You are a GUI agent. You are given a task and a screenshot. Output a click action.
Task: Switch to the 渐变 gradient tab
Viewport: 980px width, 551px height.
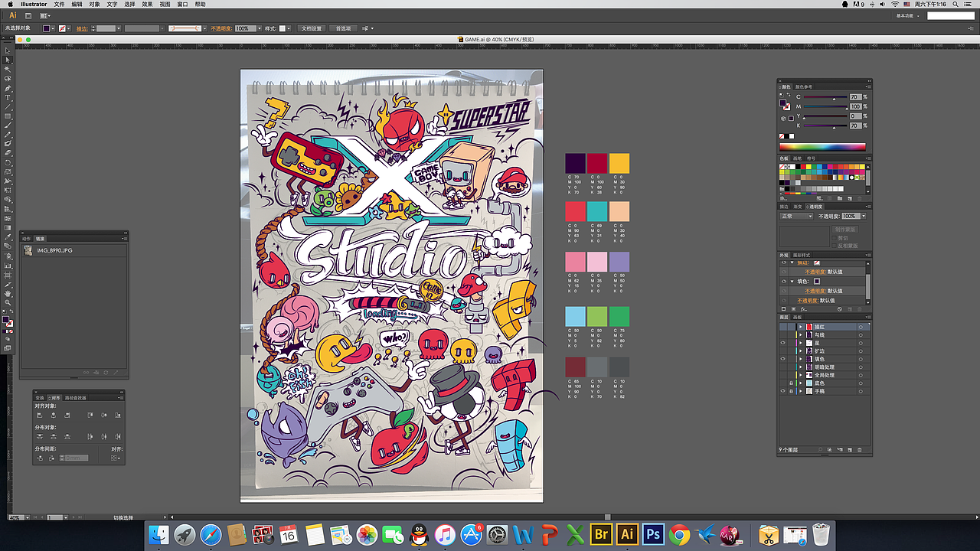point(796,207)
